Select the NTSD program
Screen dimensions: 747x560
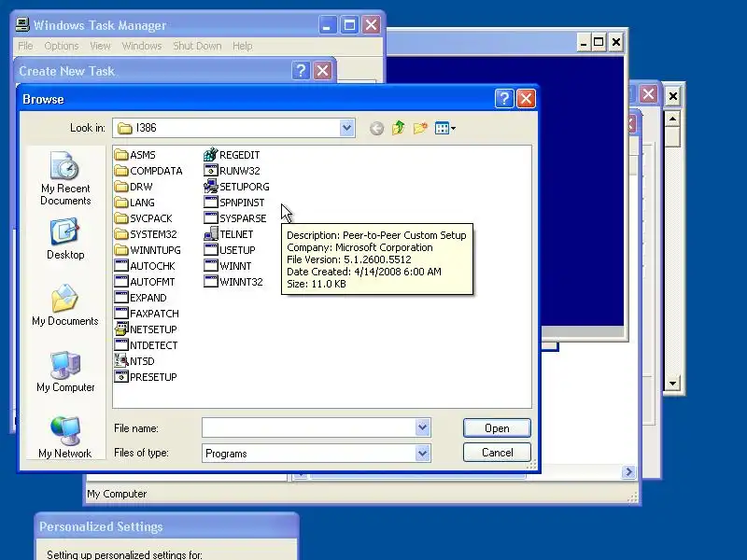tap(134, 361)
